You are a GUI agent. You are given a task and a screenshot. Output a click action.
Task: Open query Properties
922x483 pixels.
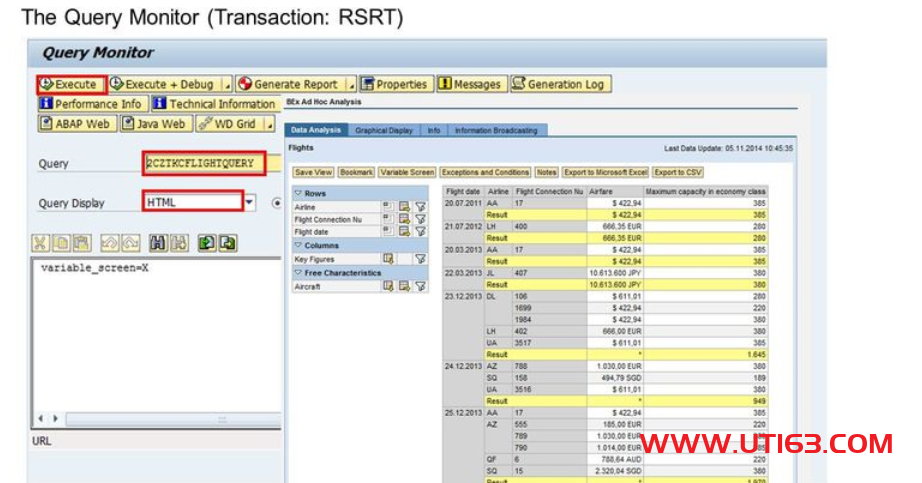395,85
